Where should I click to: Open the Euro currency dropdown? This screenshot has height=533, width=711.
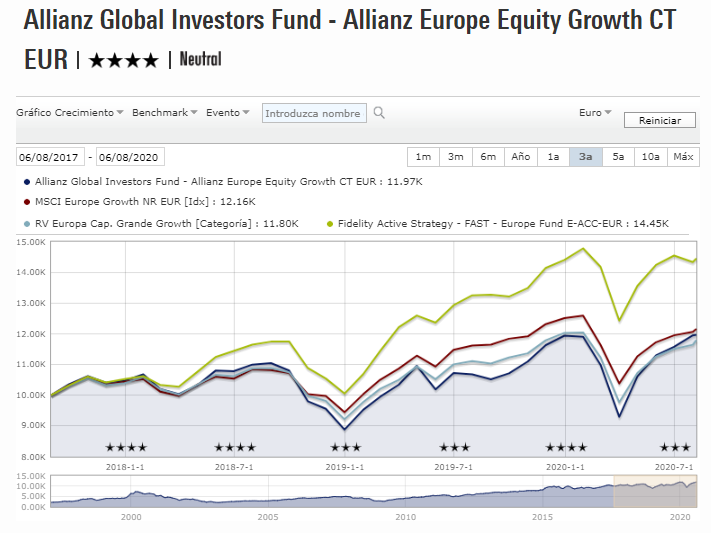click(x=595, y=113)
